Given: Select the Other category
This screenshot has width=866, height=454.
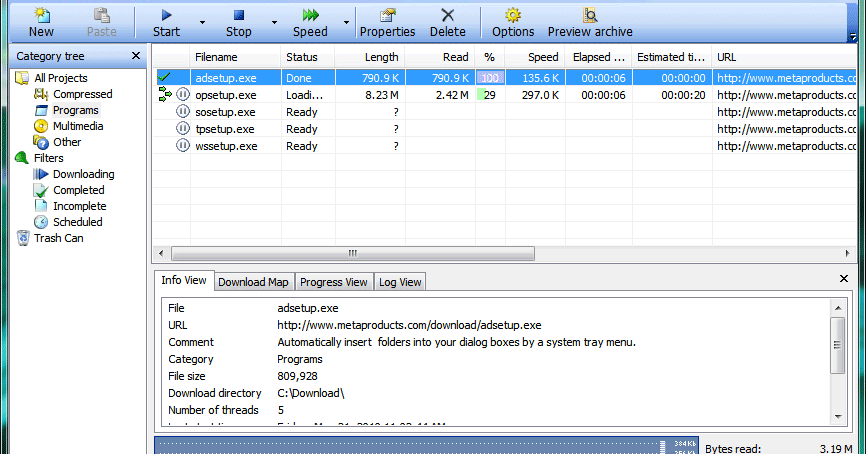Looking at the screenshot, I should click(67, 142).
